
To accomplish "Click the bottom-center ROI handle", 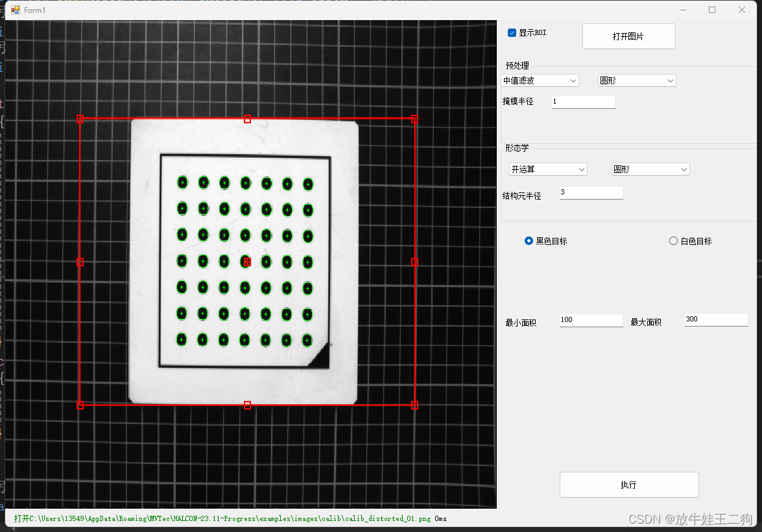I will click(x=247, y=404).
